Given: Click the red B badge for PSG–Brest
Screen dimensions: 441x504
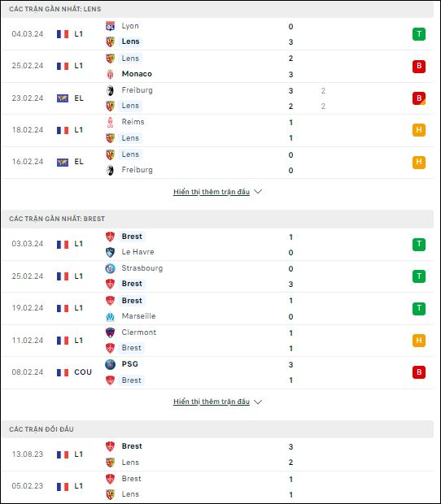Looking at the screenshot, I should [x=419, y=372].
